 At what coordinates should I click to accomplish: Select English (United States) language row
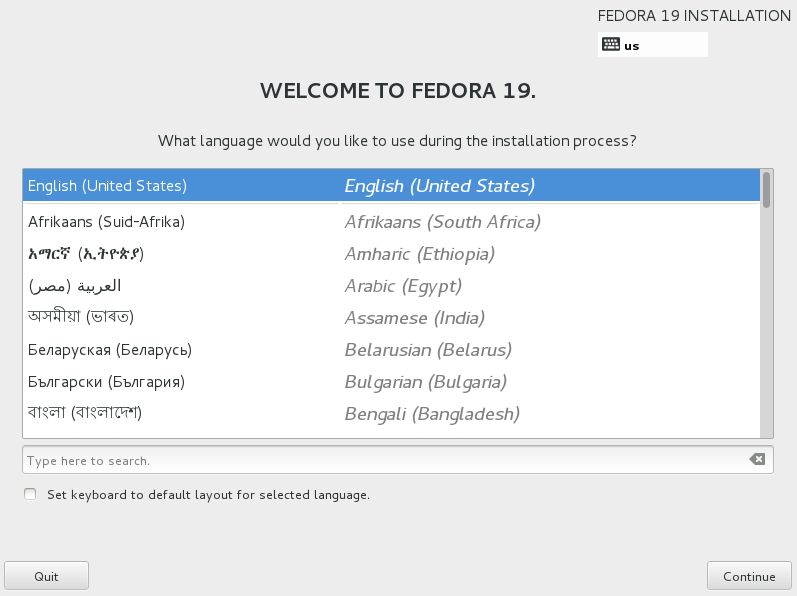(391, 185)
